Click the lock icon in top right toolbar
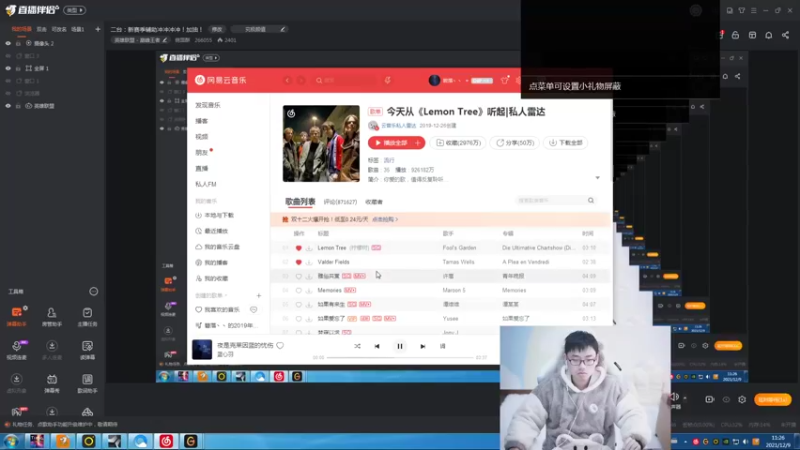The image size is (800, 450). pyautogui.click(x=735, y=35)
